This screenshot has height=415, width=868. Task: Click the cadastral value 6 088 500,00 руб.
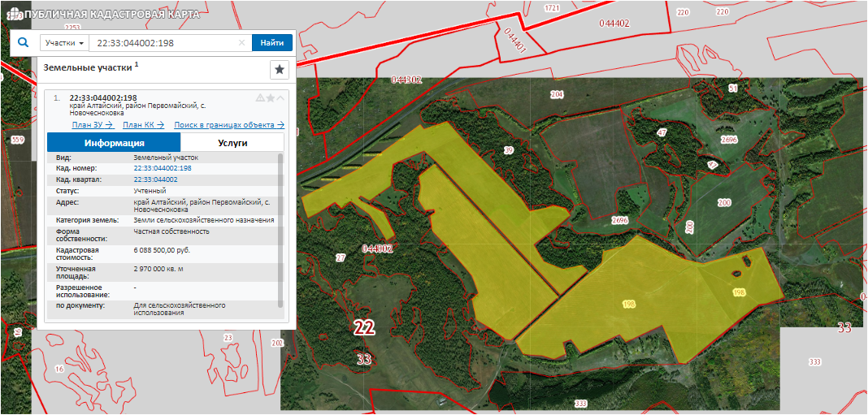[x=162, y=250]
